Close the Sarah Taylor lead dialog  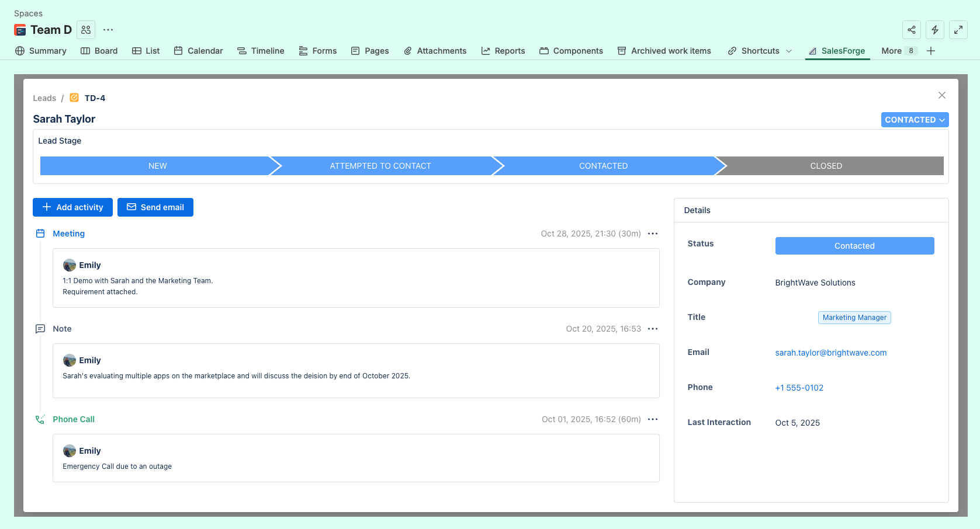click(941, 95)
